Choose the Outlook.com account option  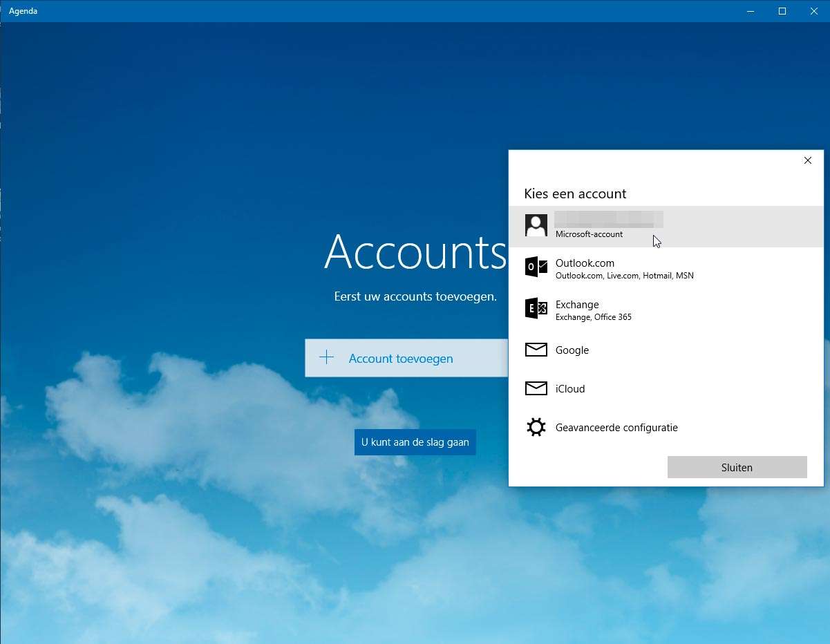pos(666,267)
